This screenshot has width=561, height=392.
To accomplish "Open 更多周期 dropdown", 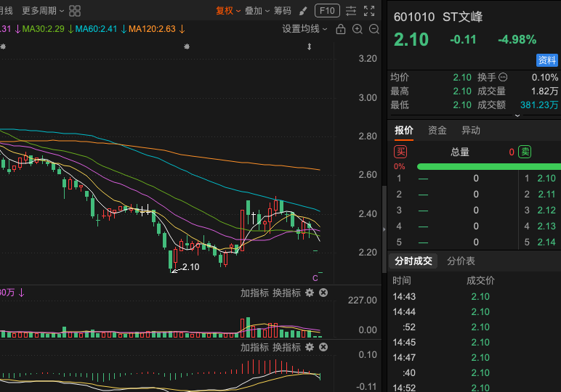I will pos(43,11).
